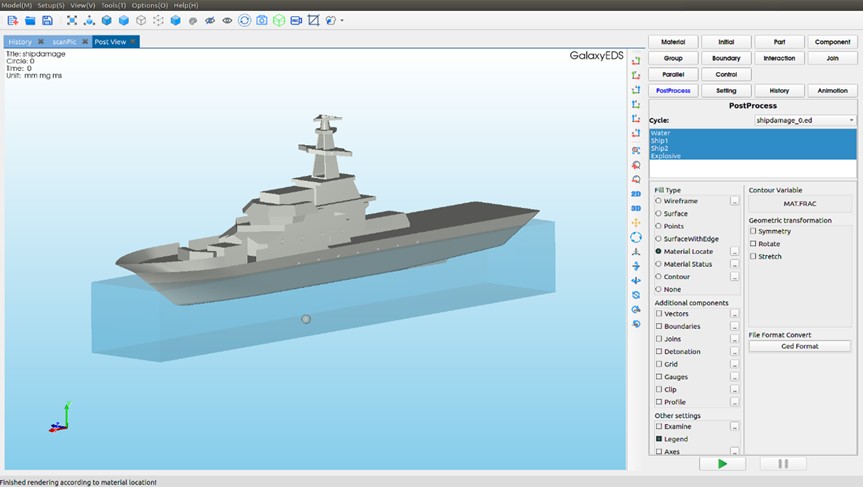Screen dimensions: 863x487
Task: Open options button next to Contour
Action: 734,277
